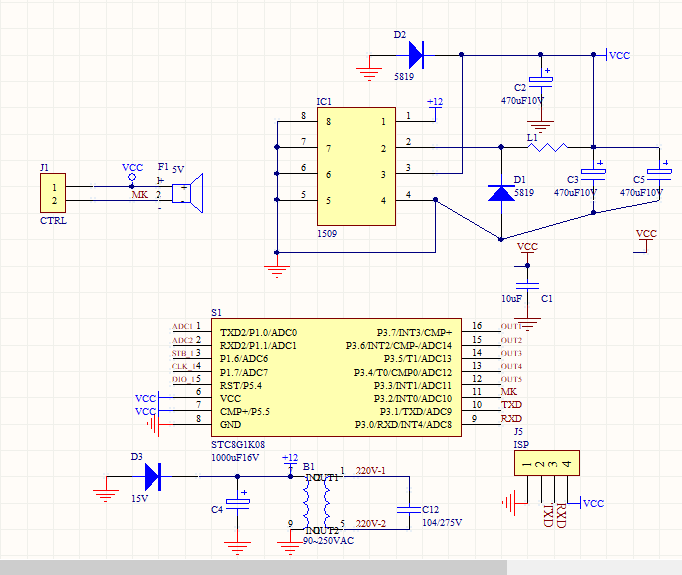Select the C4 capacitor symbol
Image resolution: width=682 pixels, height=575 pixels.
[237, 502]
